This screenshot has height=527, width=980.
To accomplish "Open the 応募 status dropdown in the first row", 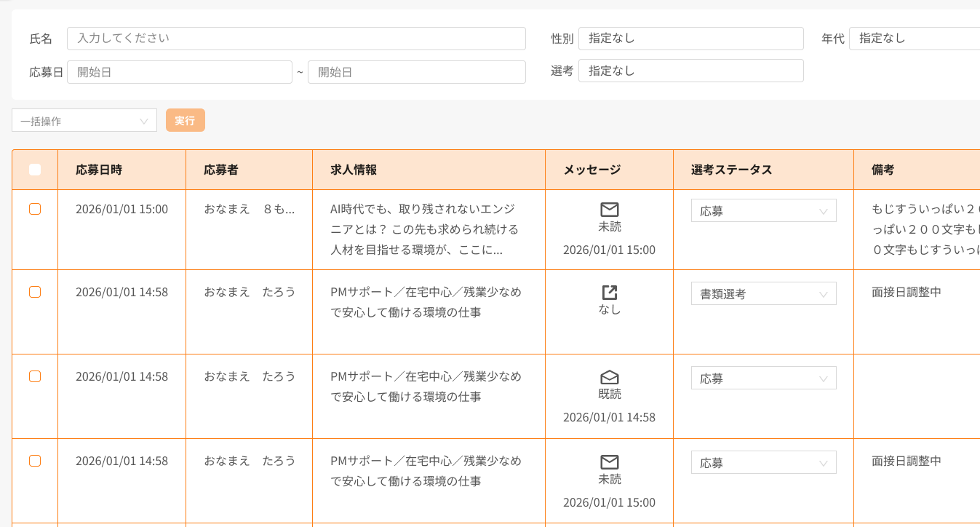I will click(x=763, y=210).
